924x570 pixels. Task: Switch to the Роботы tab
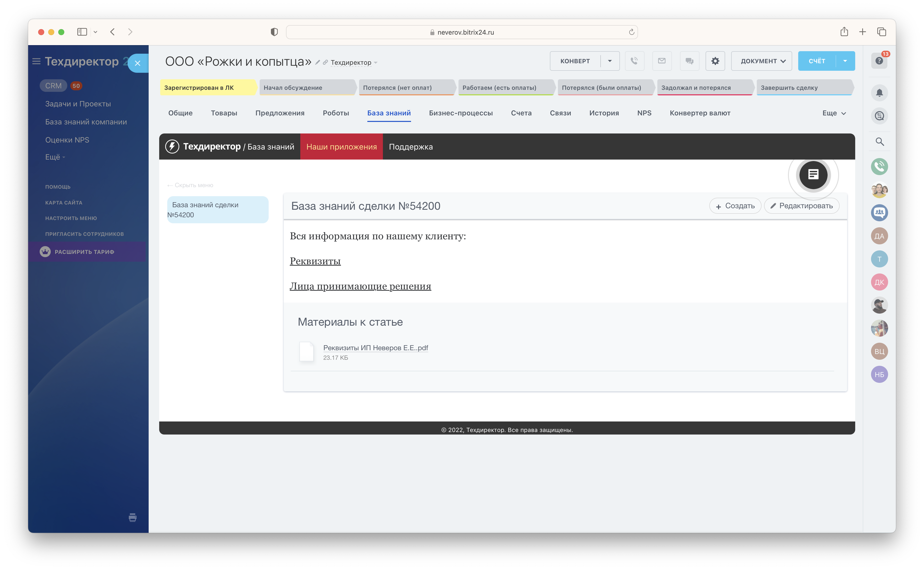pos(335,113)
